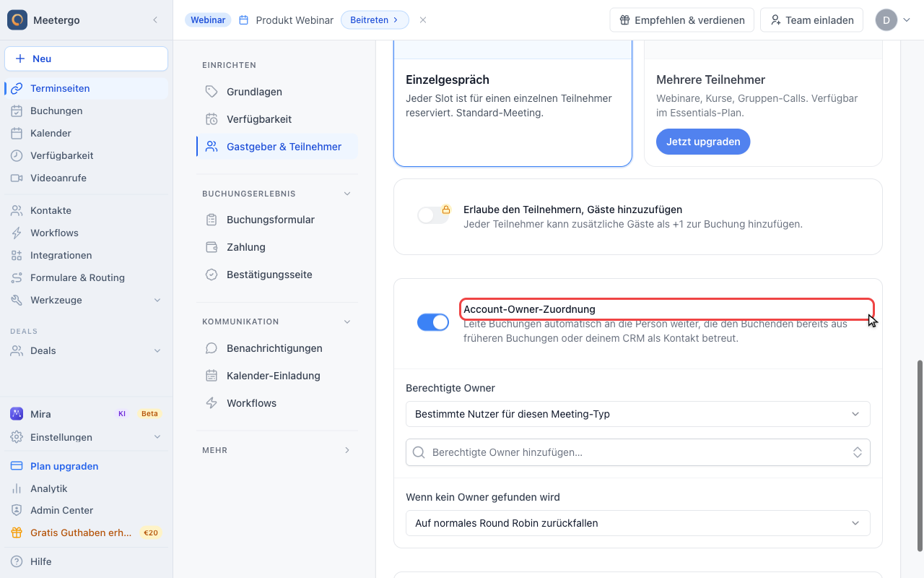Select the Mehrere Teilnehmer card
The image size is (924, 578).
pos(763,103)
